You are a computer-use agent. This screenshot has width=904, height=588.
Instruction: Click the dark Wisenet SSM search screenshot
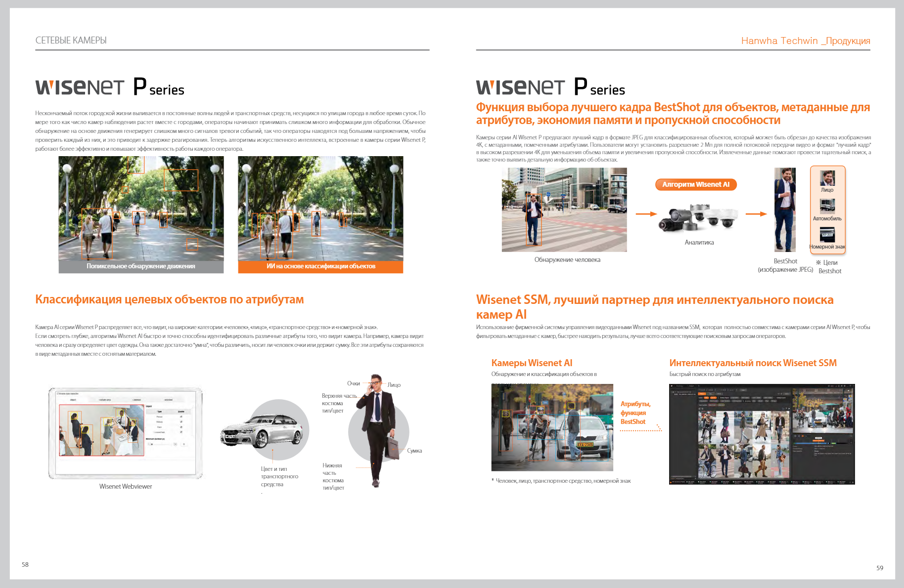tap(762, 434)
